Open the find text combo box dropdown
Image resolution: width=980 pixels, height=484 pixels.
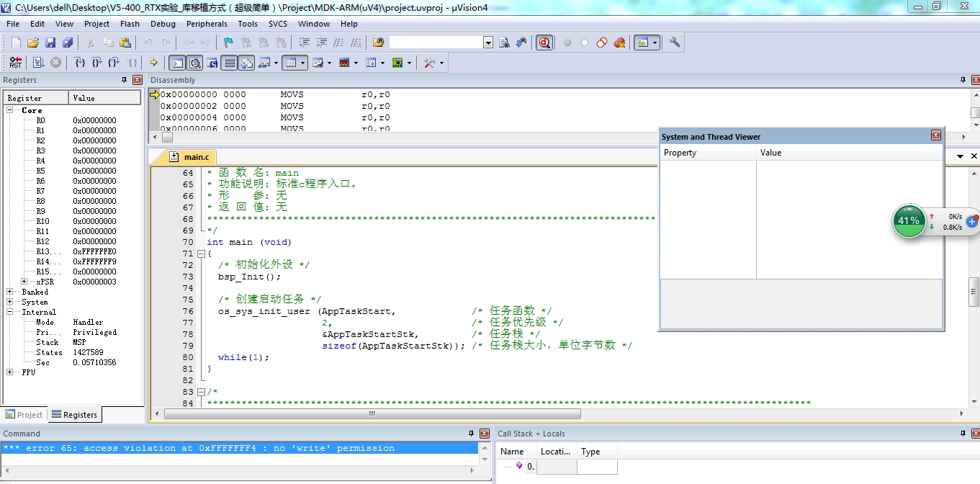point(488,43)
